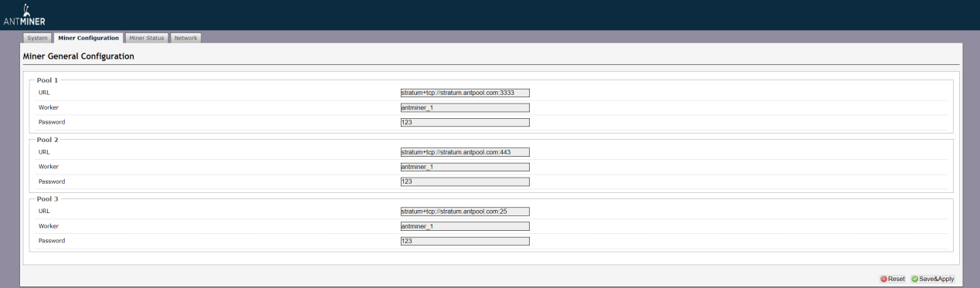Click the Pool 3 section label
This screenshot has height=288, width=980.
coord(48,199)
